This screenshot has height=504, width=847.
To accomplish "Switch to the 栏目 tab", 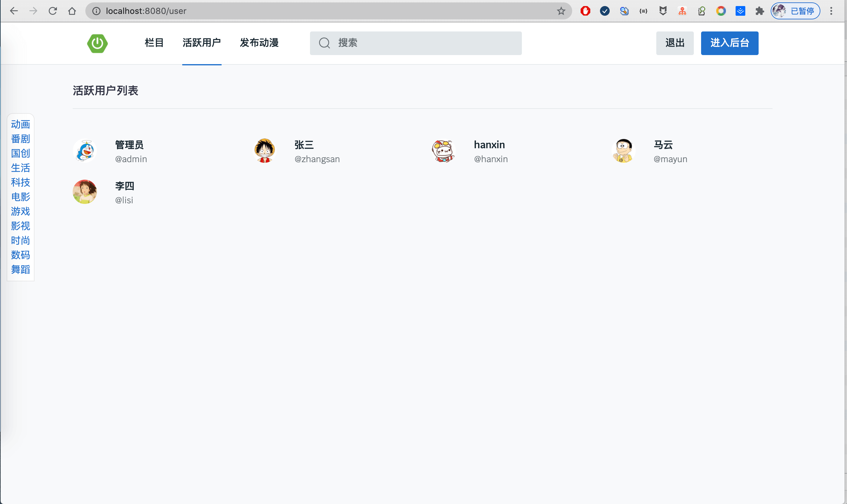I will tap(154, 43).
